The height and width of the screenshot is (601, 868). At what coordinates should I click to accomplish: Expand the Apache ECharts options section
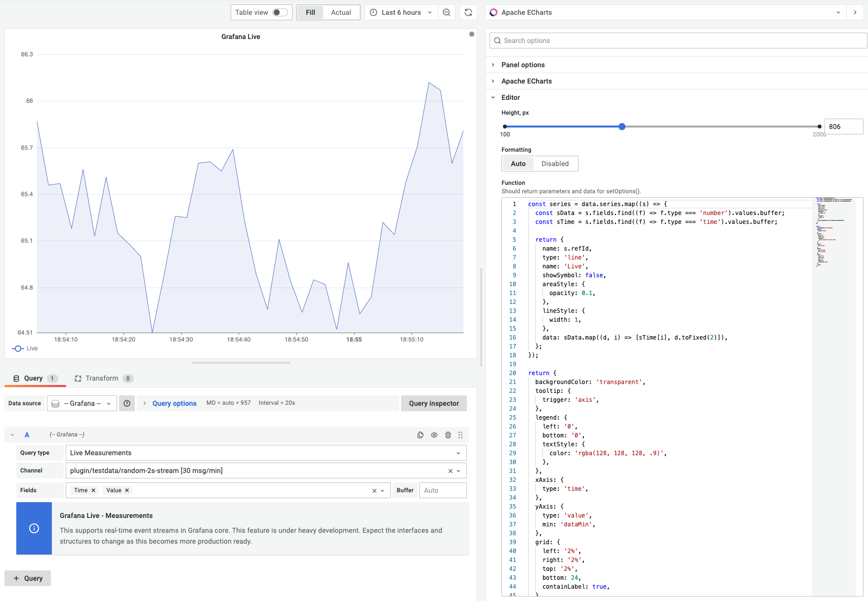[527, 81]
